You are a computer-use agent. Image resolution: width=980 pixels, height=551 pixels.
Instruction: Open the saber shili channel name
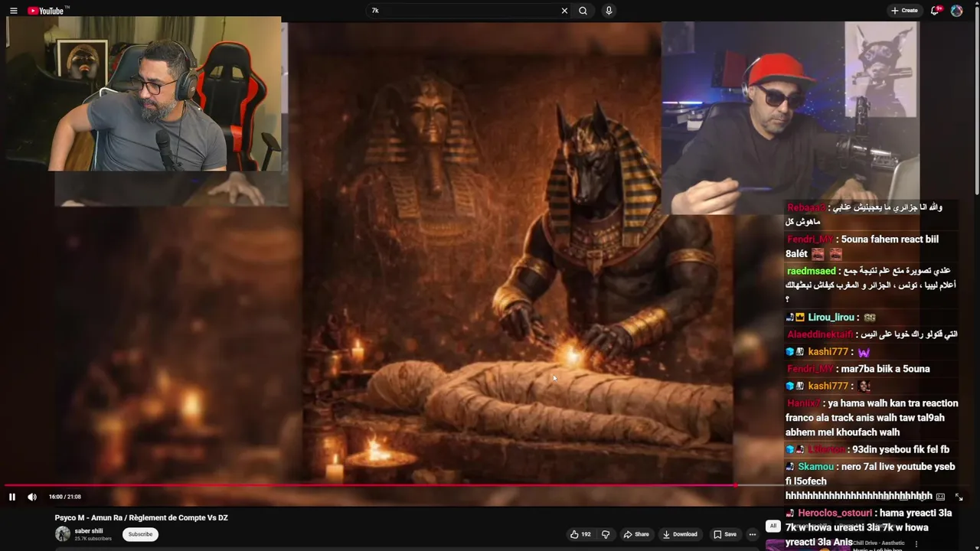(x=88, y=531)
